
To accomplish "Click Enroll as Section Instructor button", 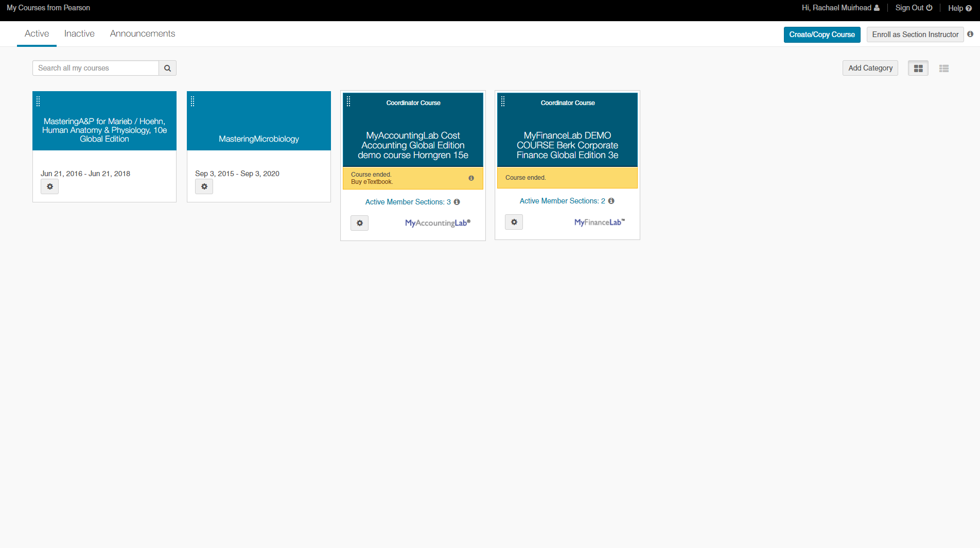I will click(x=915, y=35).
